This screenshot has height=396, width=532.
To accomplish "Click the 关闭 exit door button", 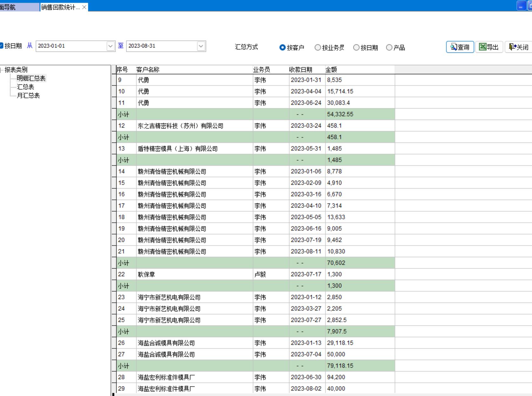I will [x=519, y=47].
